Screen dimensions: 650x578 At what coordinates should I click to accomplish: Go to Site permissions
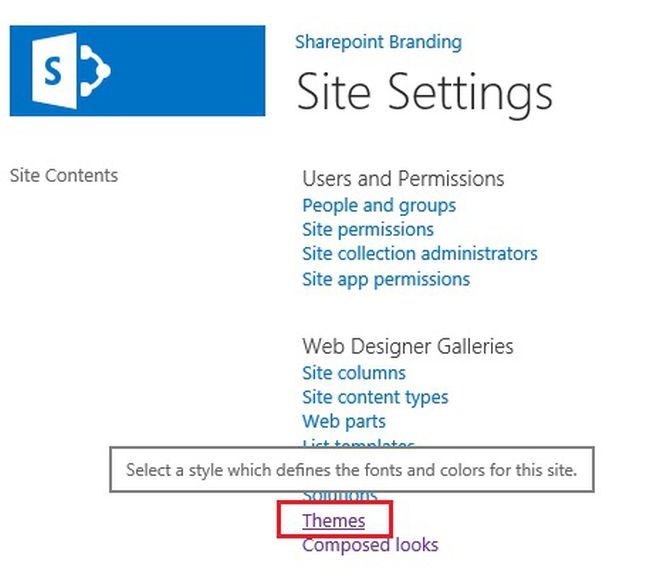[x=368, y=229]
